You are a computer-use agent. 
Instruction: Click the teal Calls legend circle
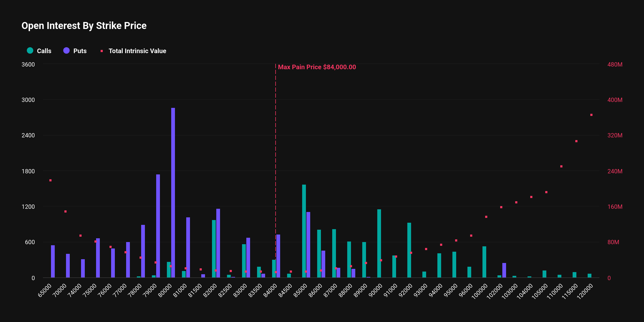30,50
